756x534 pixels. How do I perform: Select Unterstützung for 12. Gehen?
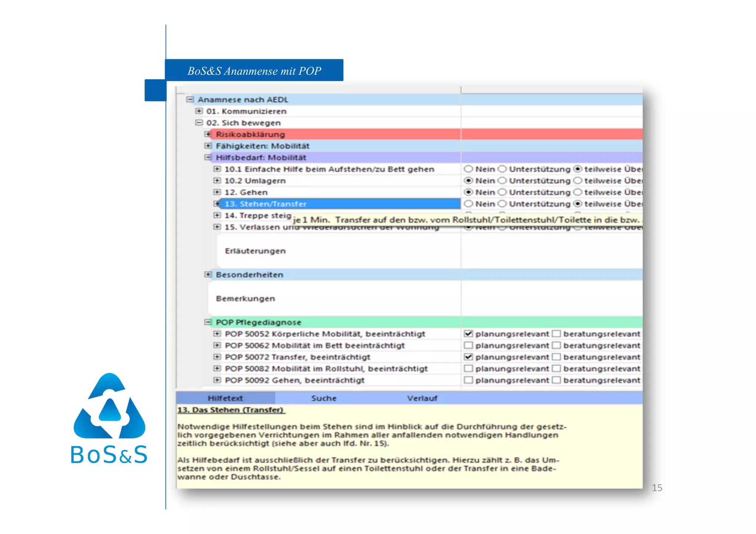(502, 192)
